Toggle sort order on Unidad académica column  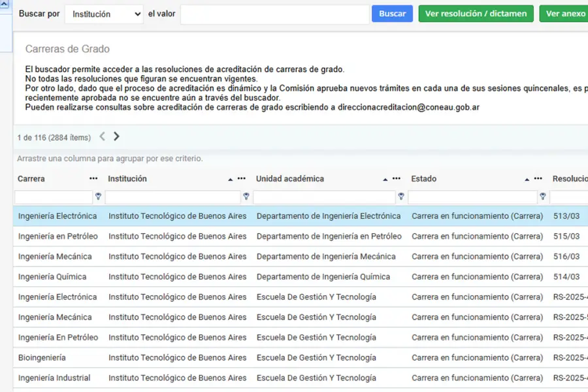point(385,178)
